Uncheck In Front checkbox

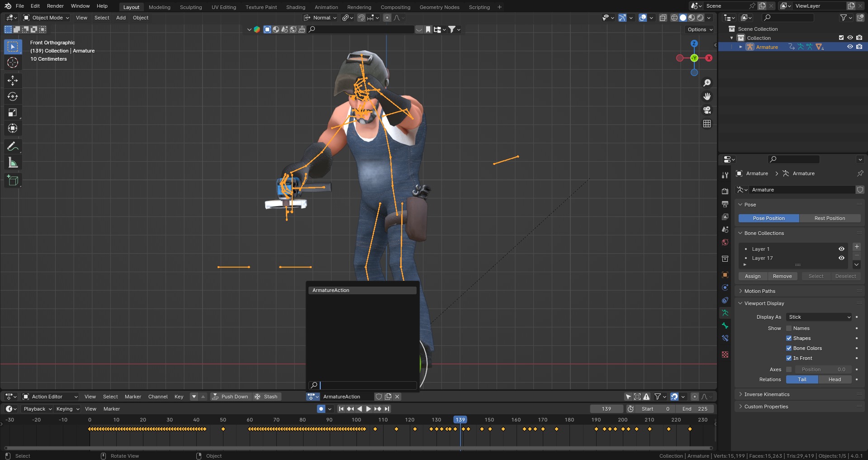(789, 358)
